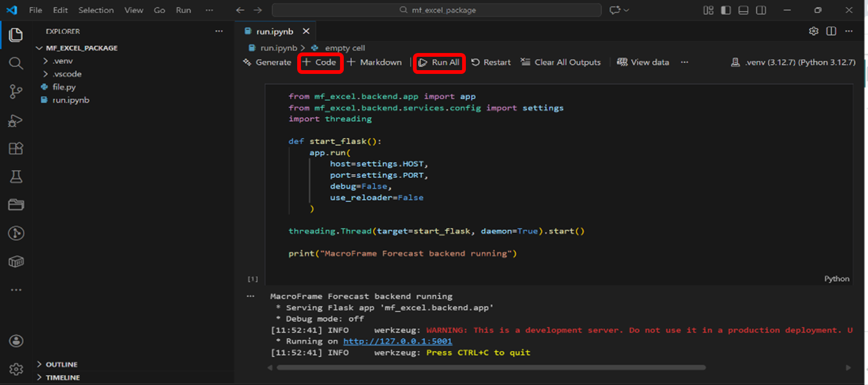Open View data for variables
This screenshot has height=385, width=868.
coord(643,62)
